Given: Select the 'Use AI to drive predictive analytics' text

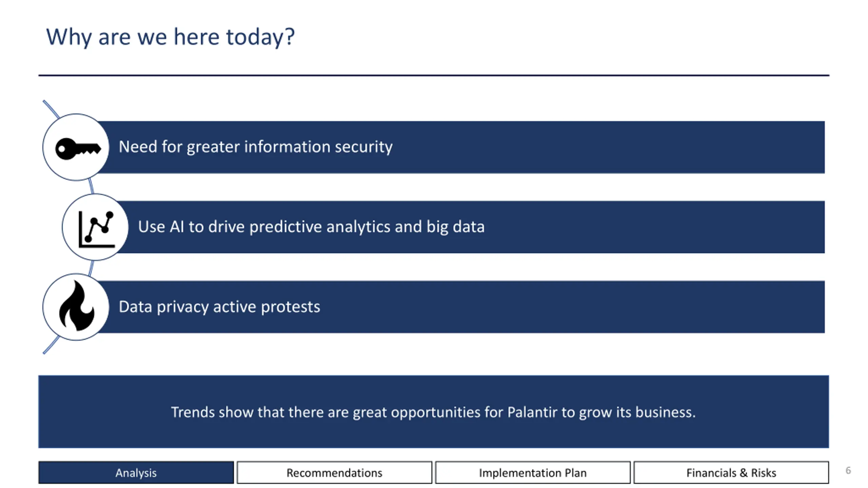Looking at the screenshot, I should tap(311, 227).
